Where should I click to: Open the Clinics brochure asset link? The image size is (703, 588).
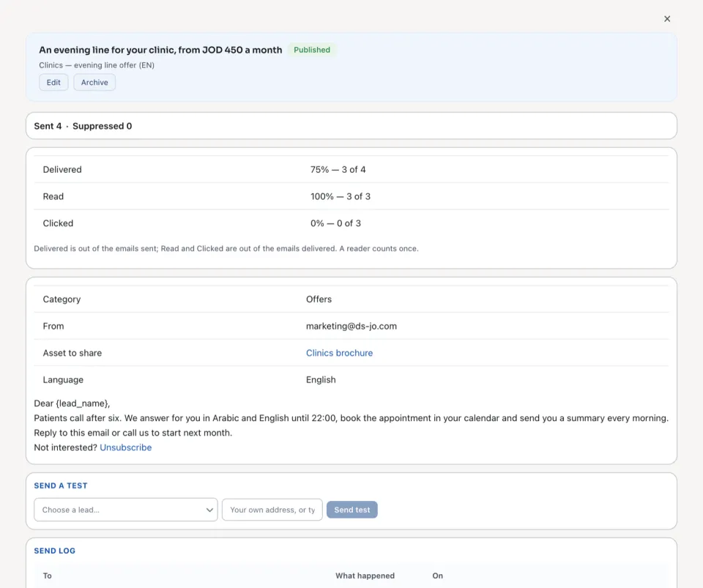coord(339,353)
